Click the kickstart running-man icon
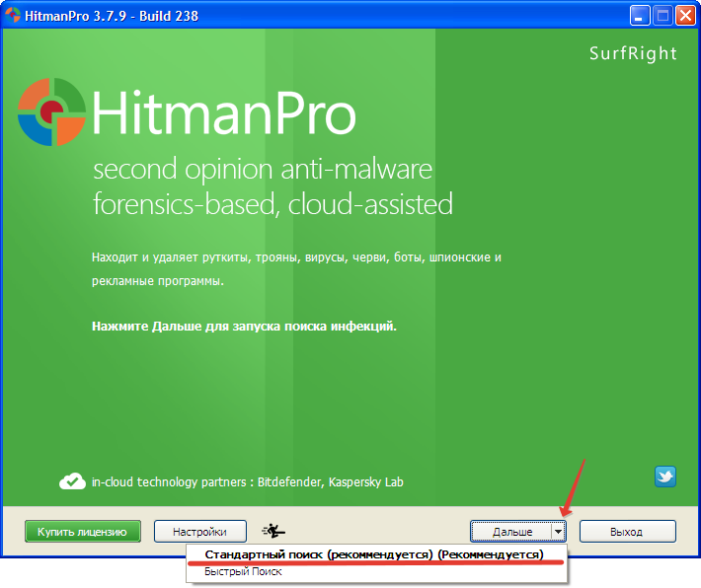This screenshot has width=701, height=588. click(273, 531)
